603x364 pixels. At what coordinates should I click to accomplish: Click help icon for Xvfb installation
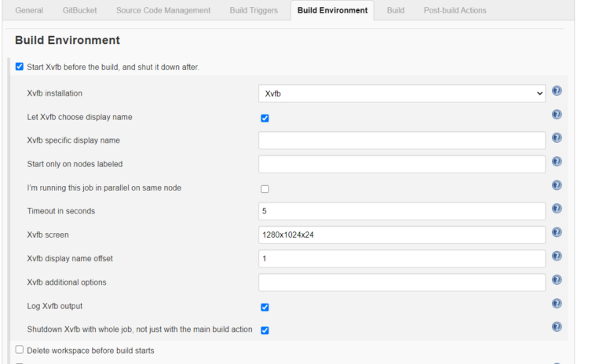(x=557, y=91)
